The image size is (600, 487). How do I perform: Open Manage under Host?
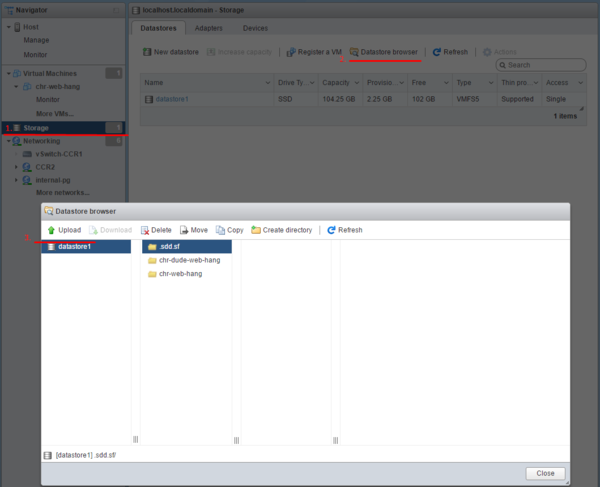point(36,40)
